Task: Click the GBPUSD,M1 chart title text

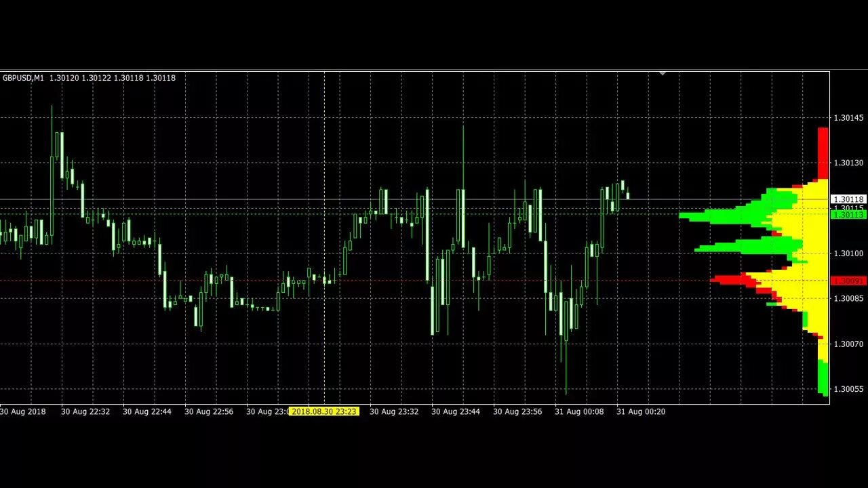Action: click(23, 78)
